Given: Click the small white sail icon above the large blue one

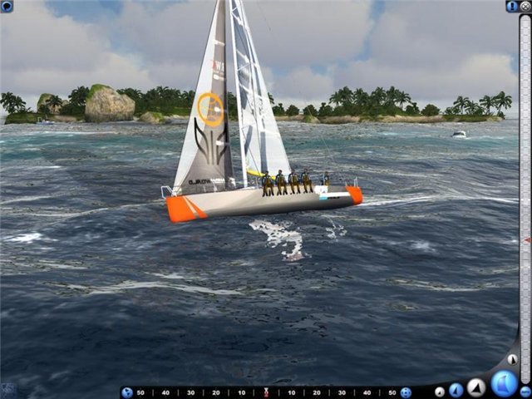Looking at the screenshot, I should (512, 360).
